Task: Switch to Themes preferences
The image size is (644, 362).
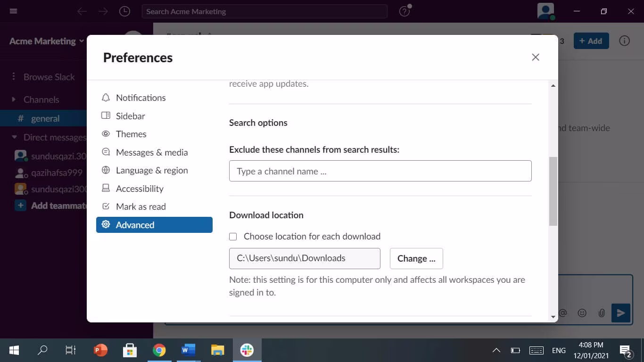Action: (x=154, y=134)
